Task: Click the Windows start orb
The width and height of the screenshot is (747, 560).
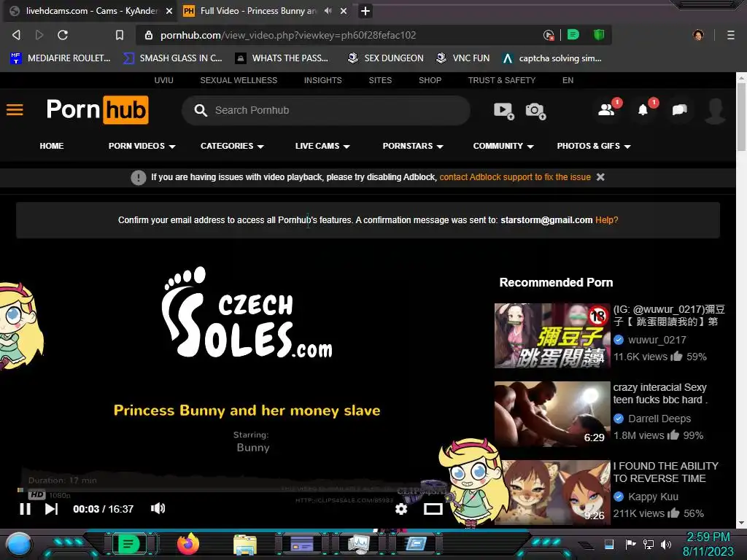Action: pos(20,544)
